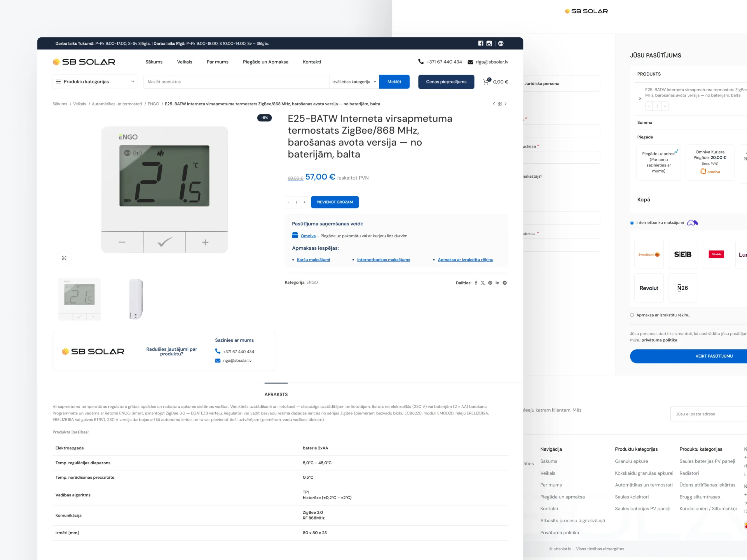Select the side-view thermostat thumbnail
This screenshot has width=747, height=560.
(136, 299)
